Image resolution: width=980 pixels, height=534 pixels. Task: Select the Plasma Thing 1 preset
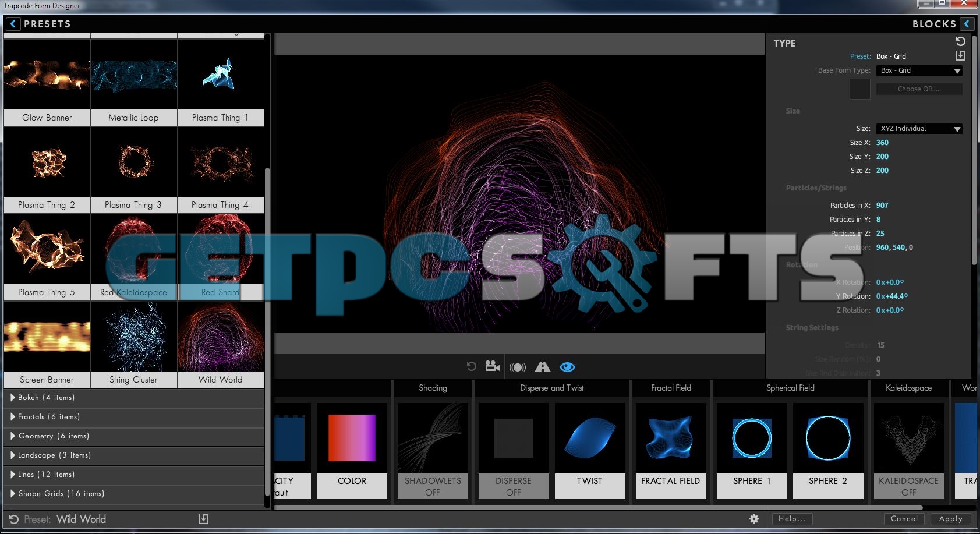click(221, 83)
